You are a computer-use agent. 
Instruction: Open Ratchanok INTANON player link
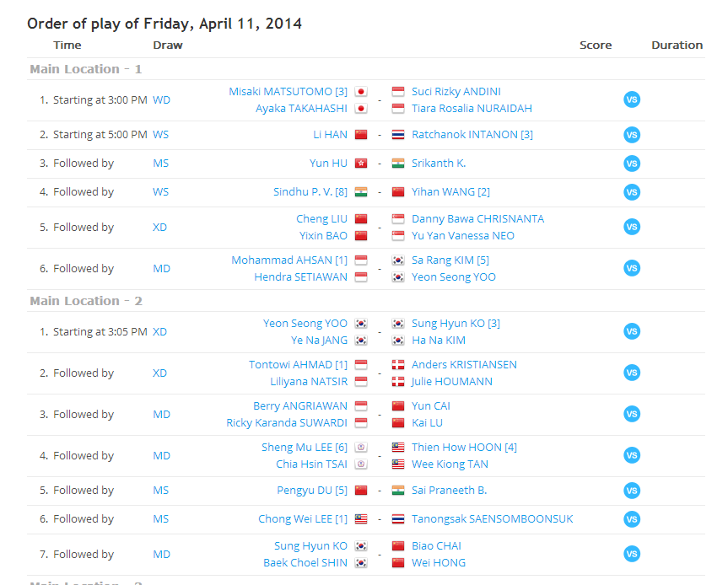coord(472,135)
